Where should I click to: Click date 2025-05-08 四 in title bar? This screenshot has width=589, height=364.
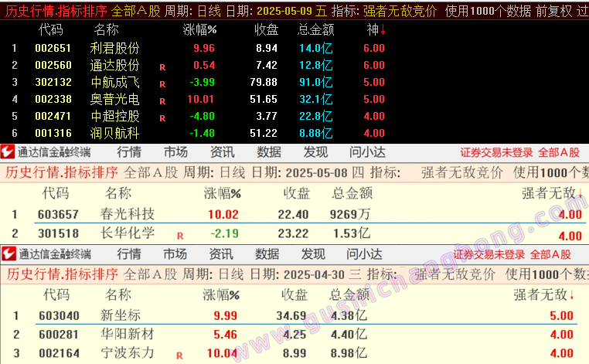(x=325, y=173)
